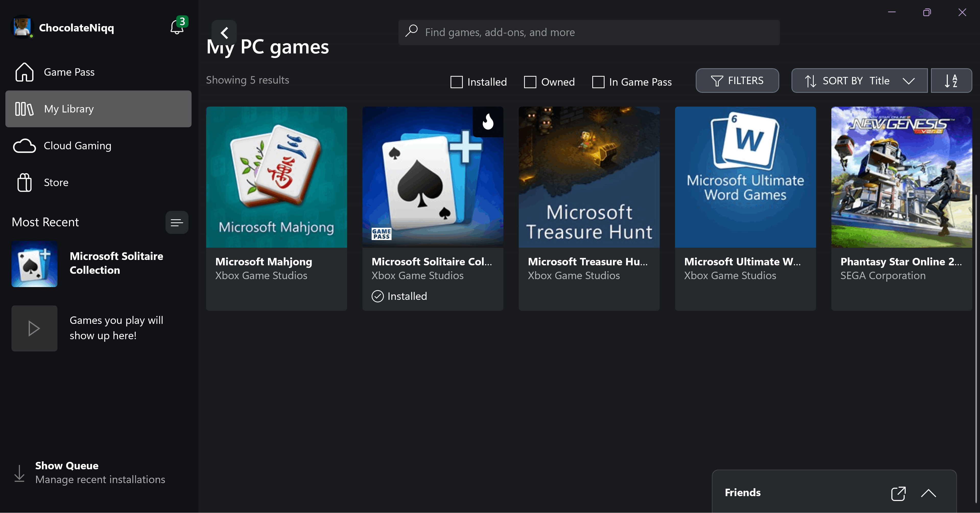Open Most Recent list options icon
Screen dimensions: 980x513
click(177, 222)
